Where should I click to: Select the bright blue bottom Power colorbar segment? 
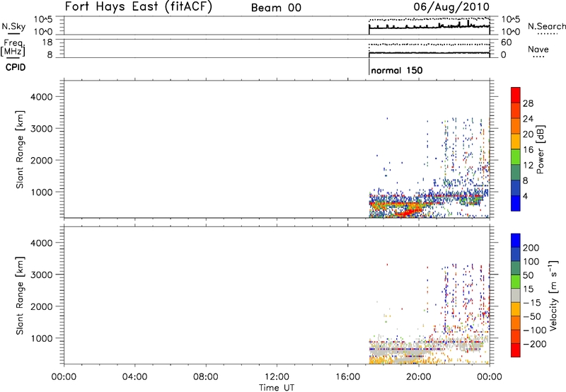tap(516, 203)
